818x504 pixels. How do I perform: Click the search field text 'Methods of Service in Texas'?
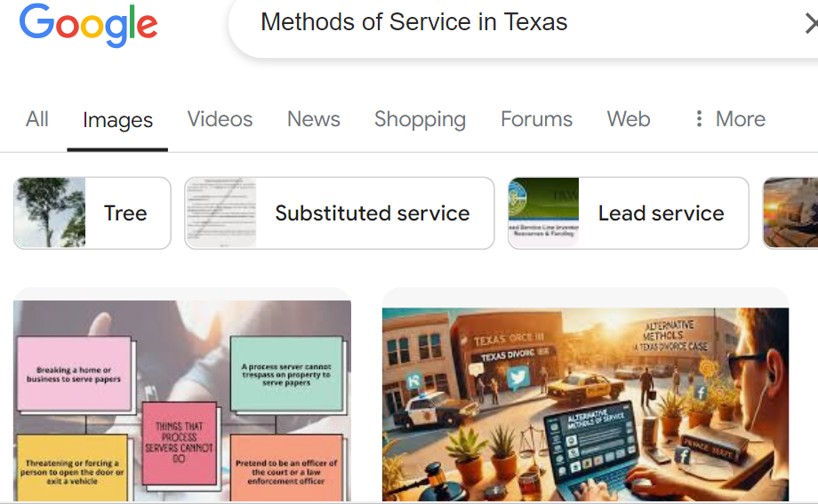tap(413, 22)
